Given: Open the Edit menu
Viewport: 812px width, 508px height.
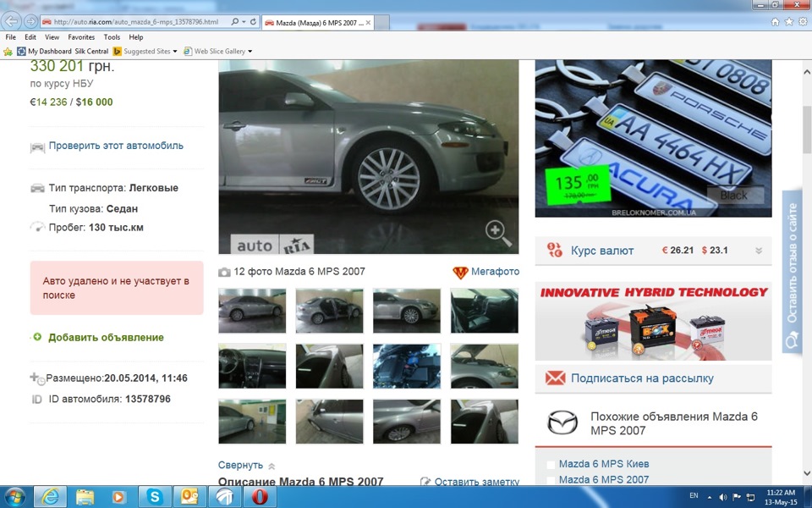Looking at the screenshot, I should point(30,37).
